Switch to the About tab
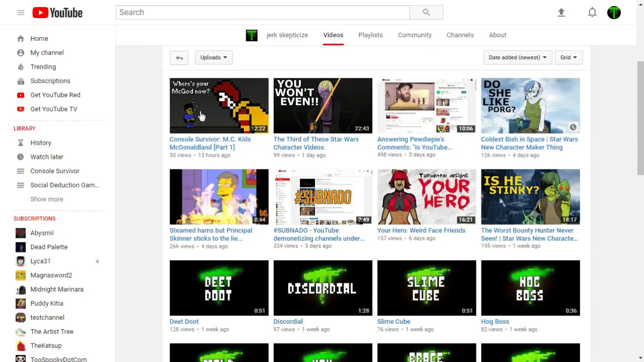The width and height of the screenshot is (644, 362). pyautogui.click(x=498, y=35)
